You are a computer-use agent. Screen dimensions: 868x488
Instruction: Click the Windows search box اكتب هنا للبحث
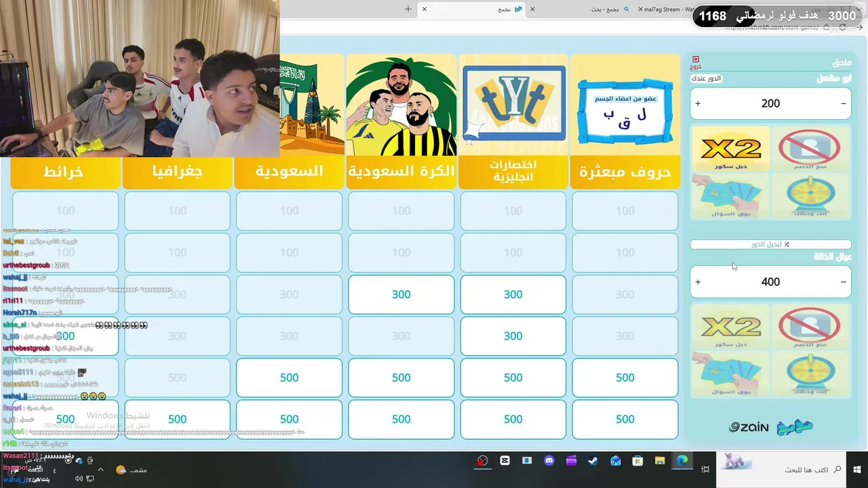pos(780,469)
